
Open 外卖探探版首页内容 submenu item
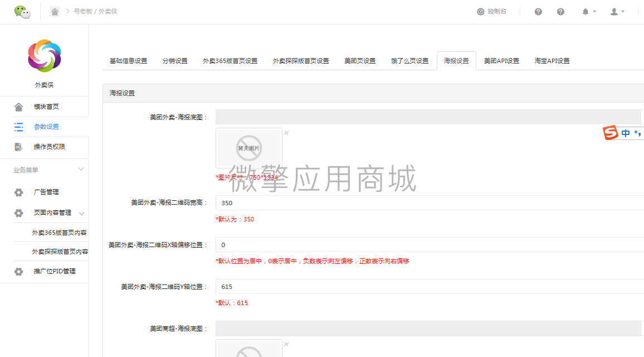pyautogui.click(x=60, y=252)
